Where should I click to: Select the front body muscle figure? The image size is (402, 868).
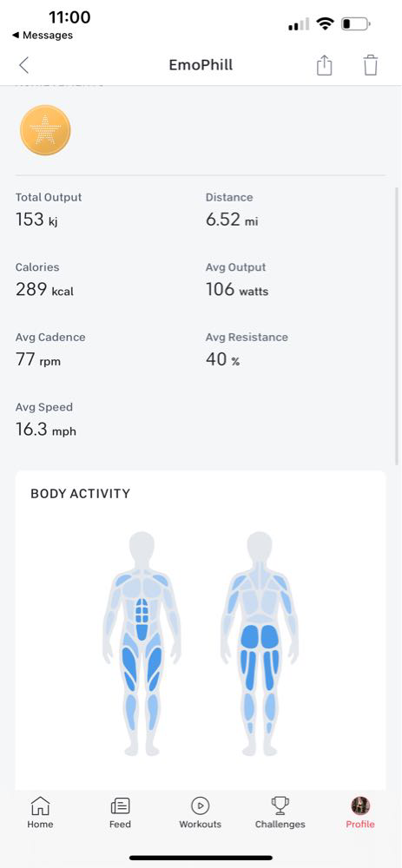point(142,644)
